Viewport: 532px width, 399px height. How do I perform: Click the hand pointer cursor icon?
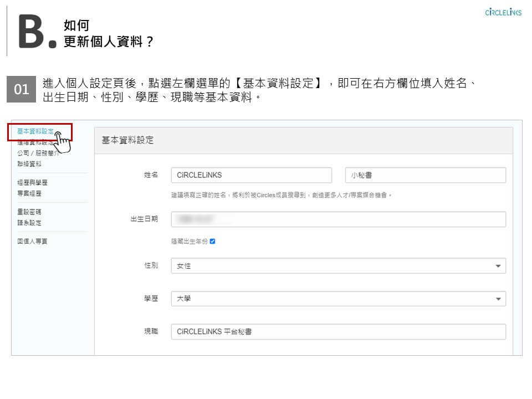click(x=63, y=141)
